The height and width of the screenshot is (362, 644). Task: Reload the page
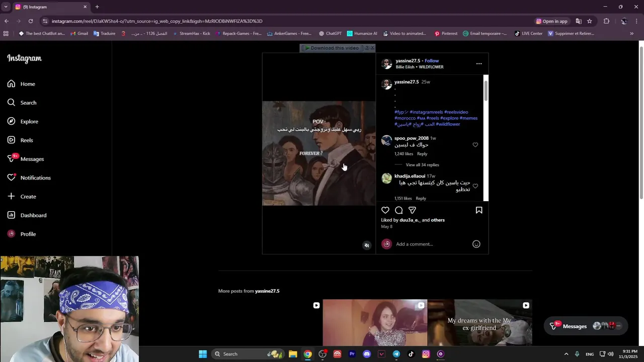click(31, 21)
